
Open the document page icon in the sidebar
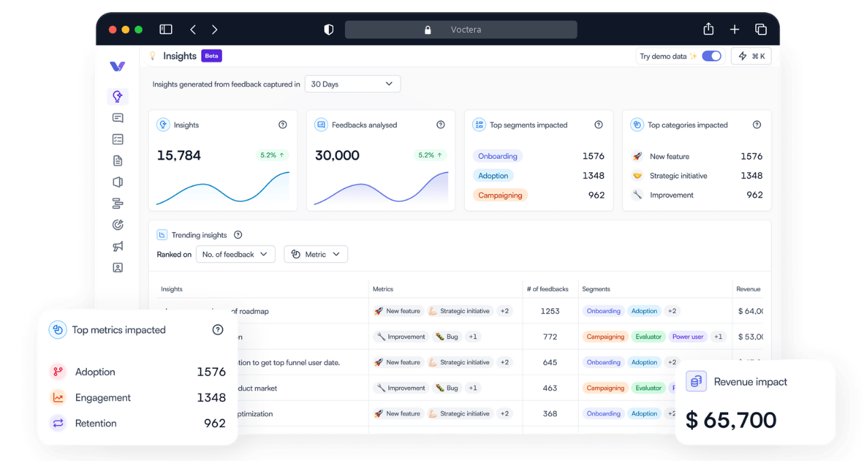[x=117, y=161]
